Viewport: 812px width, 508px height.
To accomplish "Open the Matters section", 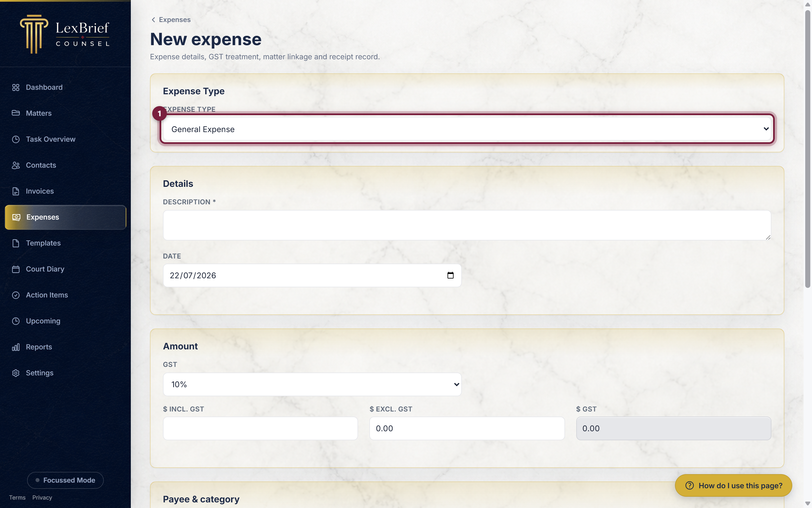I will (65, 113).
